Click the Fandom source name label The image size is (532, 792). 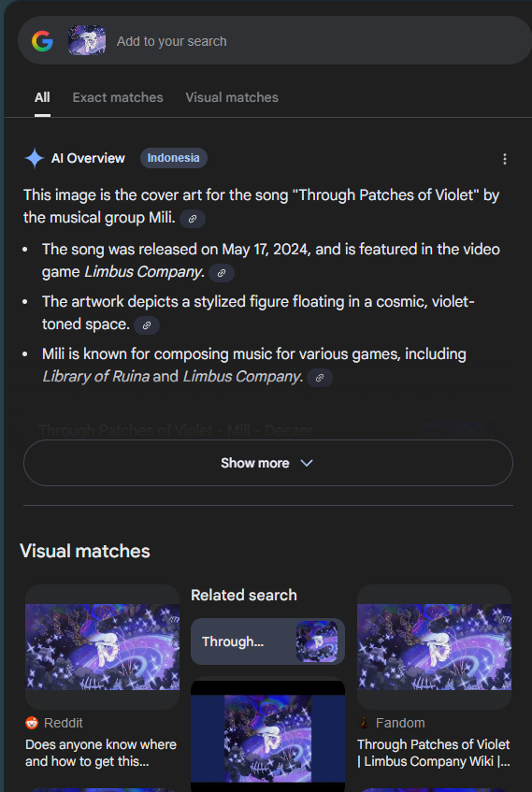pyautogui.click(x=400, y=724)
